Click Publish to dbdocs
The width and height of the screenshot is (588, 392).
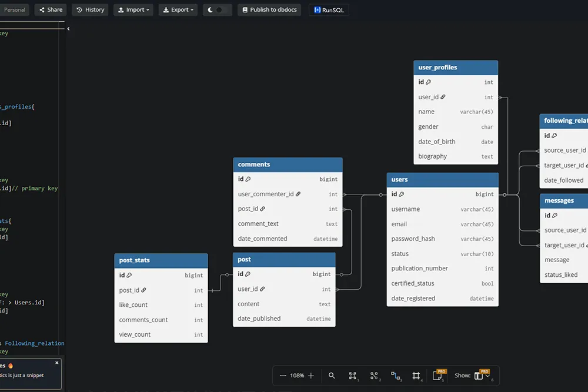tap(270, 10)
